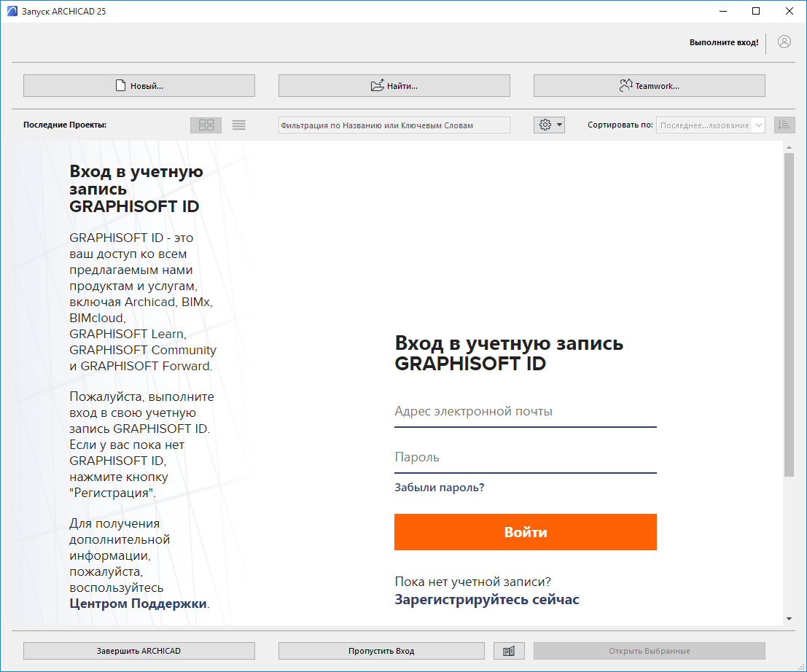Click the scrollbar up arrow
The height and width of the screenshot is (672, 807).
tap(789, 148)
